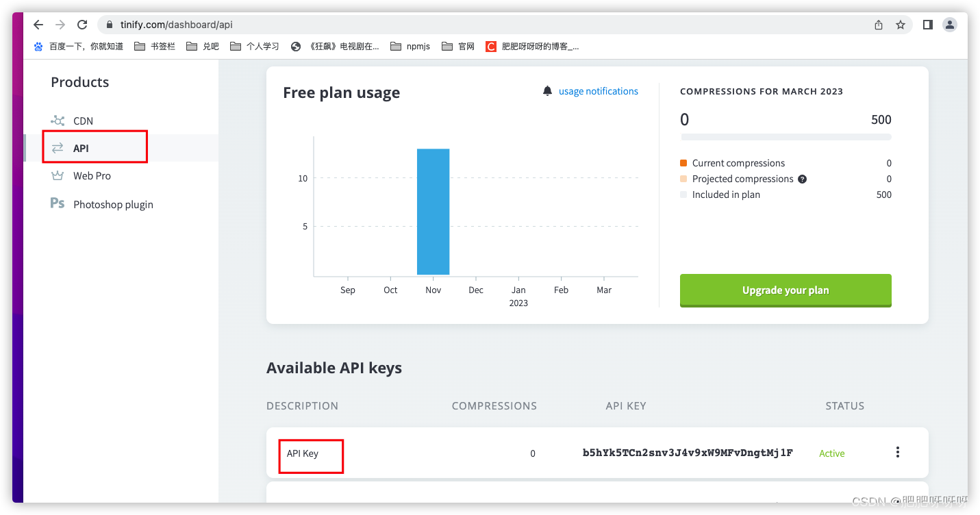Click the Available API keys heading

[x=334, y=368]
